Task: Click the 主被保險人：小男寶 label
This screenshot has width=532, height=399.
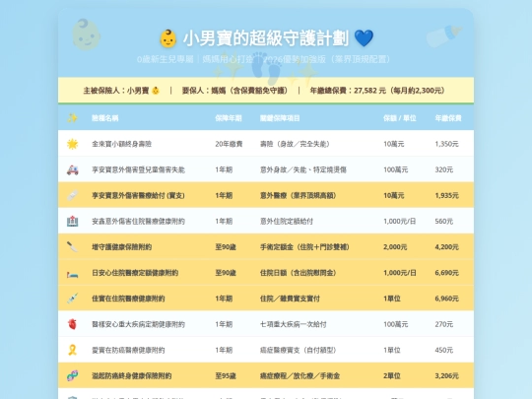Action: tap(116, 91)
